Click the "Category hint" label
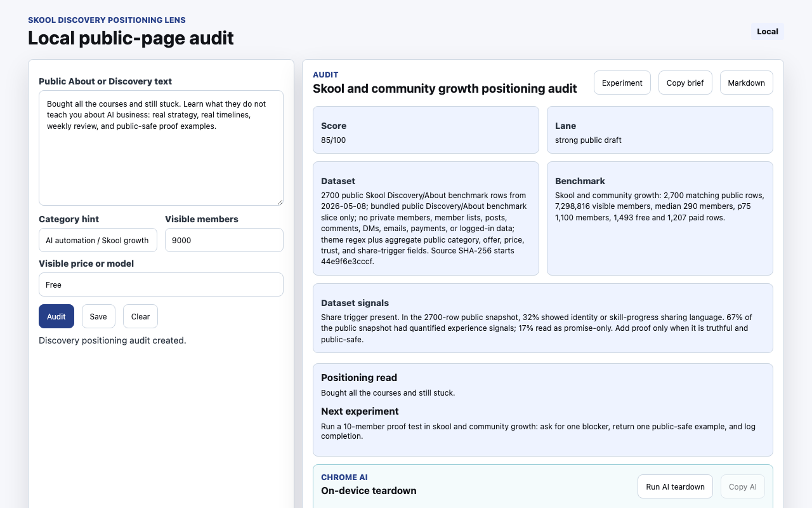The height and width of the screenshot is (508, 812). point(69,219)
